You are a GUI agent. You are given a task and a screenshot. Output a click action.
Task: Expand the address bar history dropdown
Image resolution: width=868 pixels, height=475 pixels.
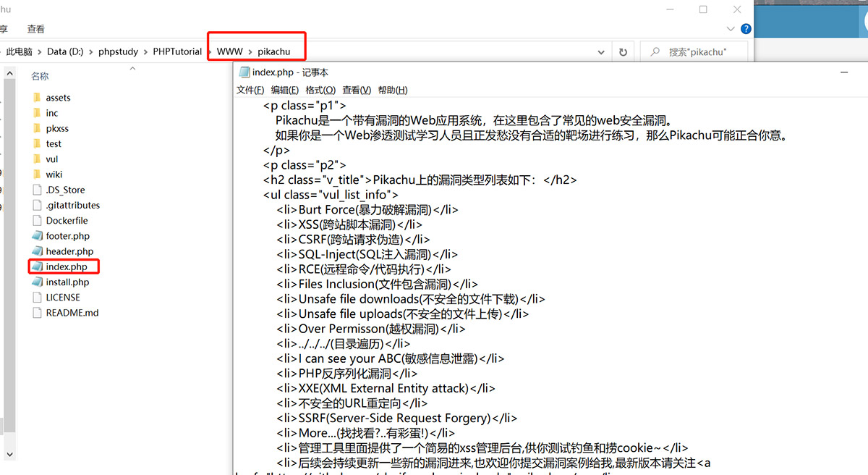pyautogui.click(x=600, y=52)
